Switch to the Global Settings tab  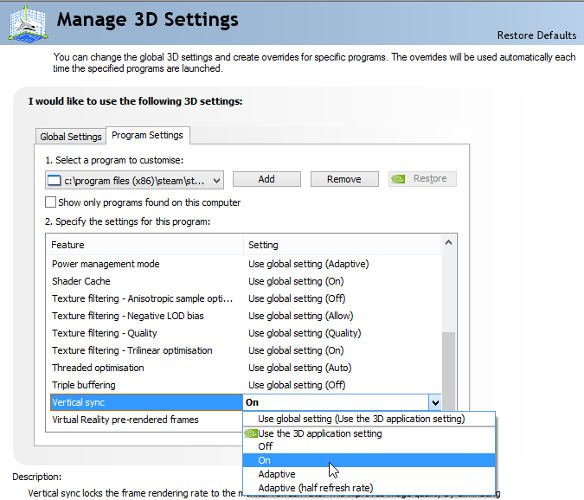[x=71, y=137]
